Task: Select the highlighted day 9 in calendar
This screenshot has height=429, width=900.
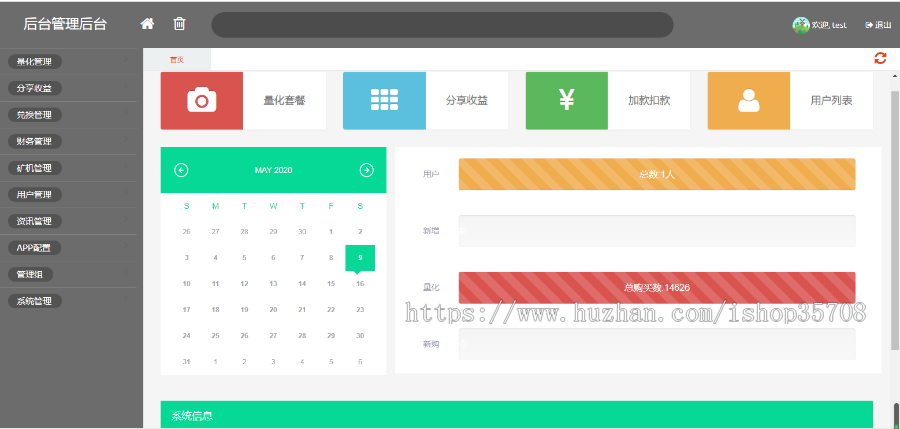Action: [x=360, y=258]
